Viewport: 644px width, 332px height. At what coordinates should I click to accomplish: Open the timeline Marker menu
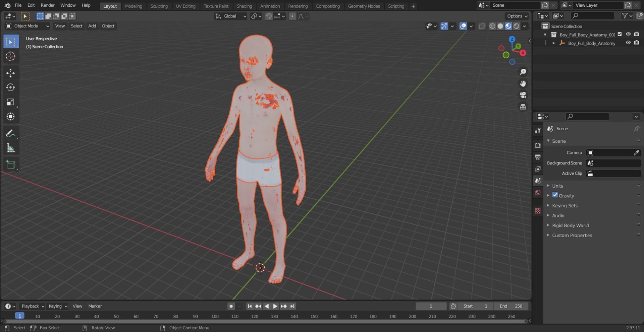coord(95,306)
